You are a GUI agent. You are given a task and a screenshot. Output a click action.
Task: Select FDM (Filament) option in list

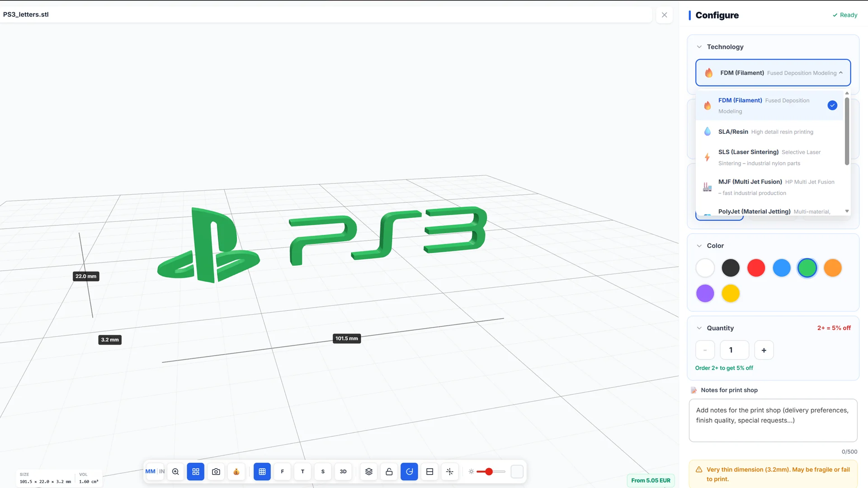(769, 105)
